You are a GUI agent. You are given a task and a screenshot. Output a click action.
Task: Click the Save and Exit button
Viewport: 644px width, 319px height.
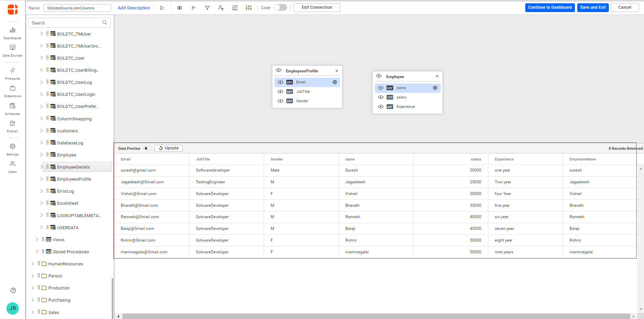pos(592,7)
